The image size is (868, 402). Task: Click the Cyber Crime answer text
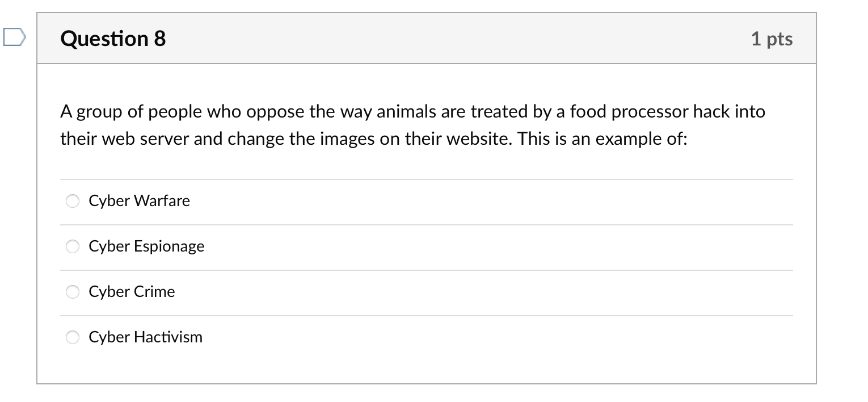[x=132, y=291]
